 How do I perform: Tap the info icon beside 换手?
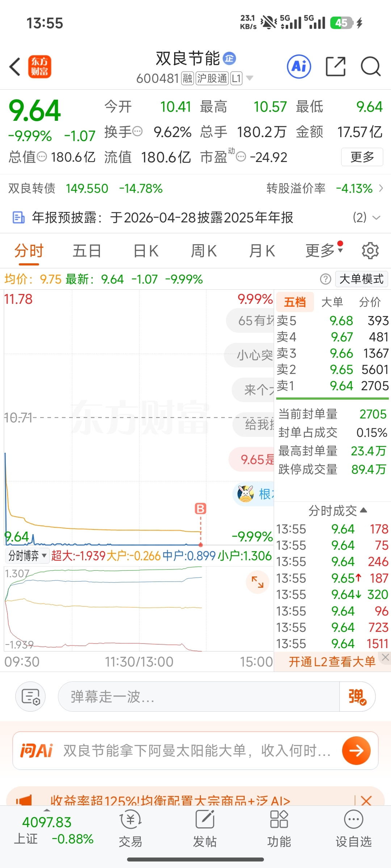tap(137, 131)
